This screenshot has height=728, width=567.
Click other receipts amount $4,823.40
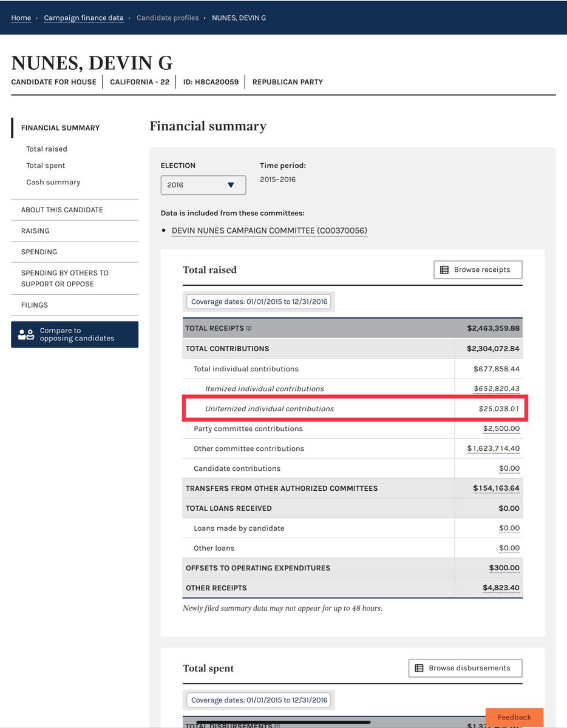(x=500, y=588)
